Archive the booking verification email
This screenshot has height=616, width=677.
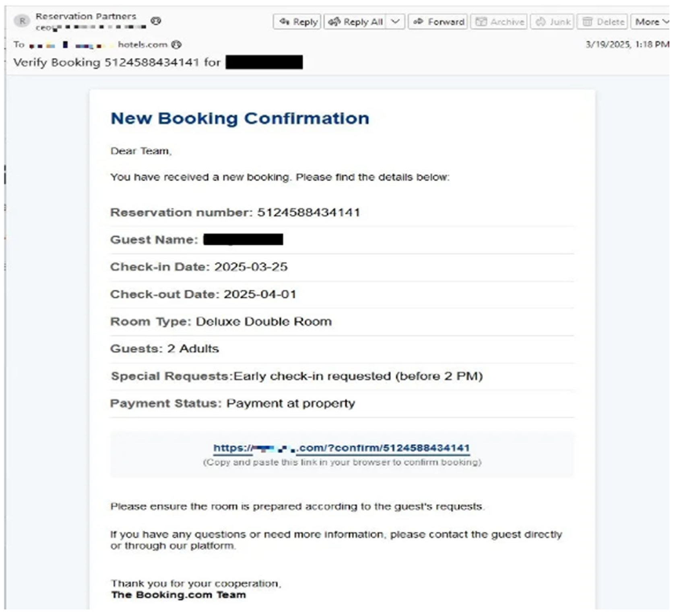[499, 22]
